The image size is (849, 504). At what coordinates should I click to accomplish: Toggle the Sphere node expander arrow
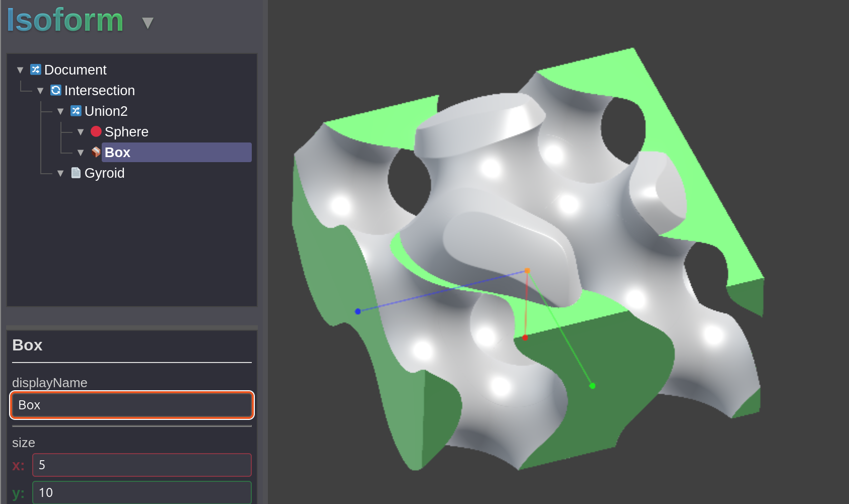(81, 132)
